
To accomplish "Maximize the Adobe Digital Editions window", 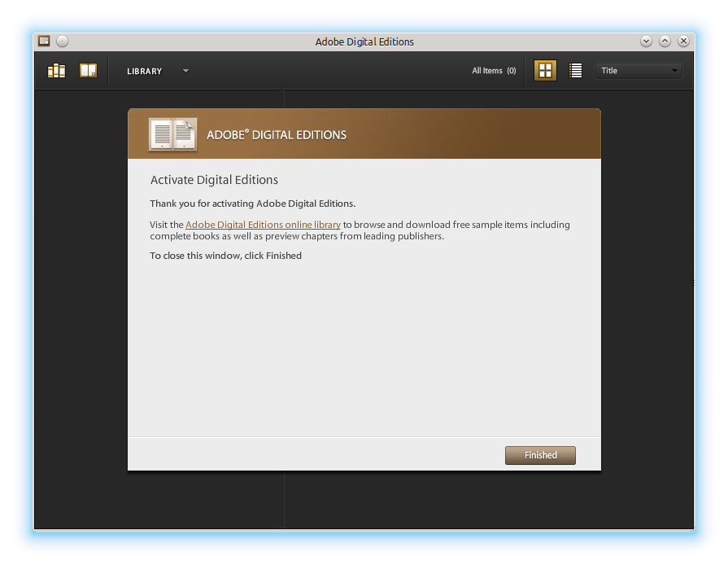I will tap(665, 41).
